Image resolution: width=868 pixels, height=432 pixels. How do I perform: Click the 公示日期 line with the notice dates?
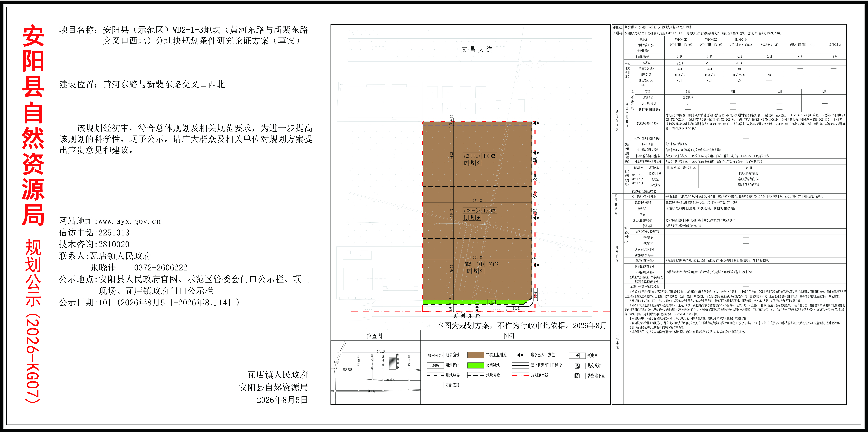pos(149,302)
